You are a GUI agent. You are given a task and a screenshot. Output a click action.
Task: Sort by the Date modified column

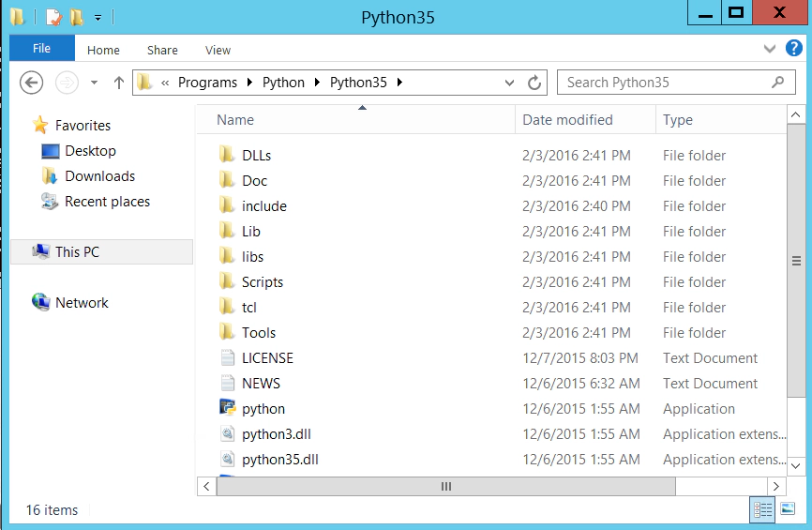(x=586, y=120)
